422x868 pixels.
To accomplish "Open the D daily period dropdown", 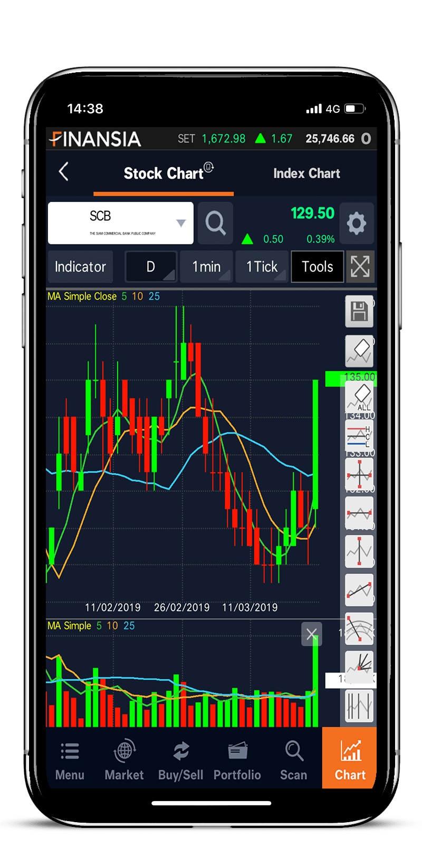I will tap(151, 267).
